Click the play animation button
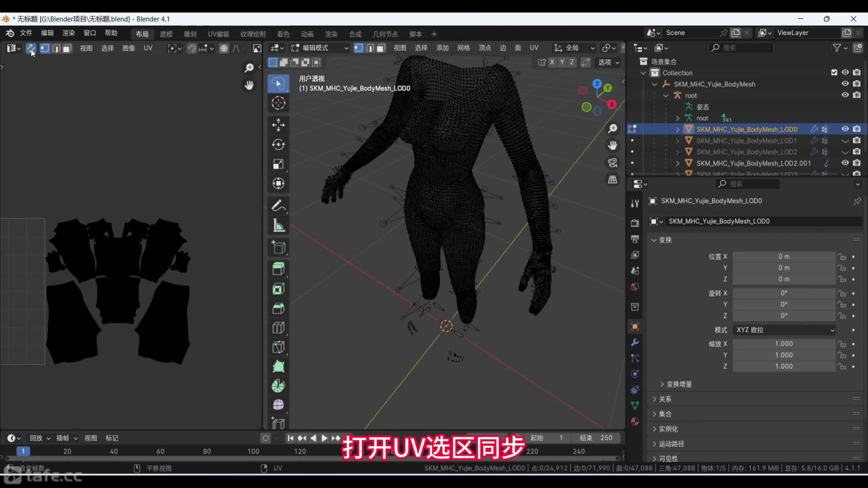 click(x=324, y=438)
